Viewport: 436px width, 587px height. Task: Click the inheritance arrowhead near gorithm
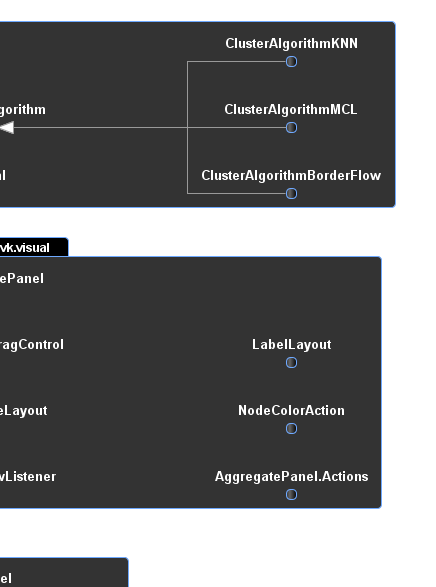click(7, 128)
